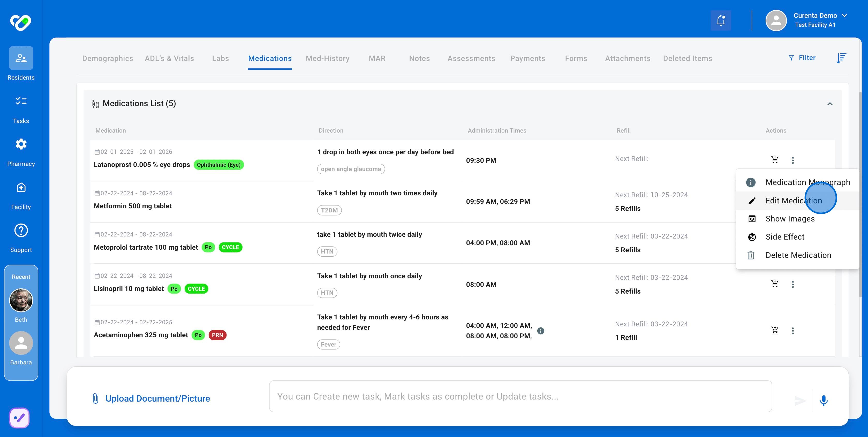
Task: Click CYCLE tag on Lisinopril
Action: coord(197,288)
